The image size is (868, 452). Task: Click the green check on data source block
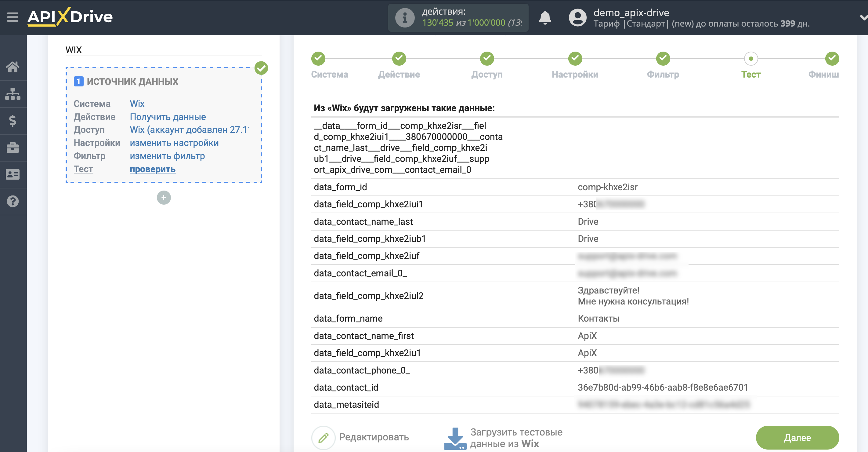tap(261, 68)
